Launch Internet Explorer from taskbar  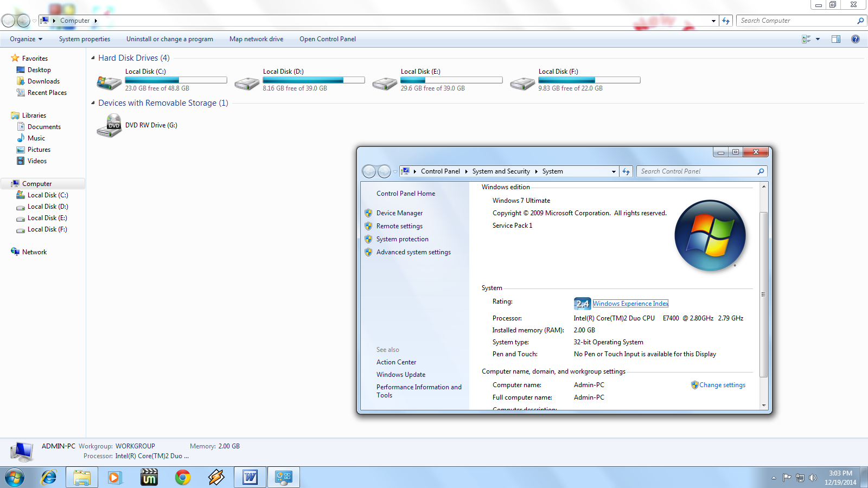tap(49, 478)
